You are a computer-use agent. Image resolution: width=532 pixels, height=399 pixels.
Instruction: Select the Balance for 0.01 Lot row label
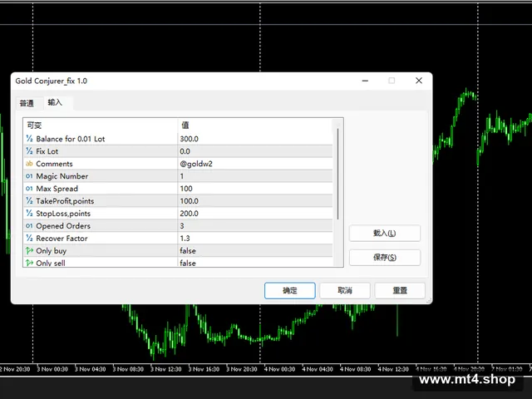coord(70,139)
